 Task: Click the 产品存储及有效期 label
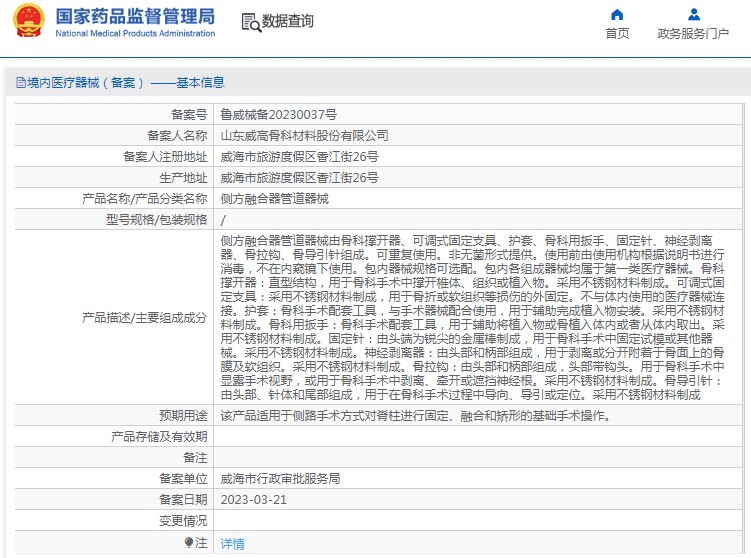coord(159,436)
